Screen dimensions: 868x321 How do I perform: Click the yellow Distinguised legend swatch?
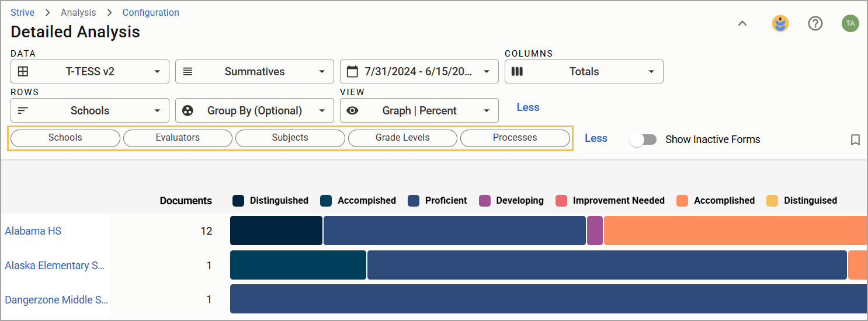[772, 201]
